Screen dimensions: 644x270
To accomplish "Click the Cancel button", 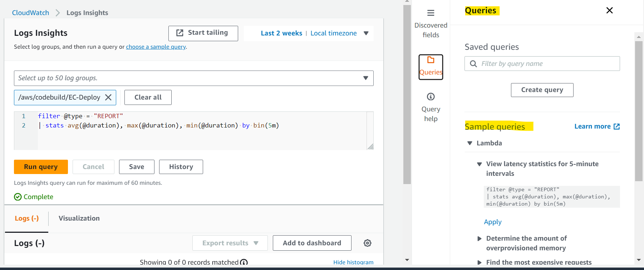I will coord(93,167).
